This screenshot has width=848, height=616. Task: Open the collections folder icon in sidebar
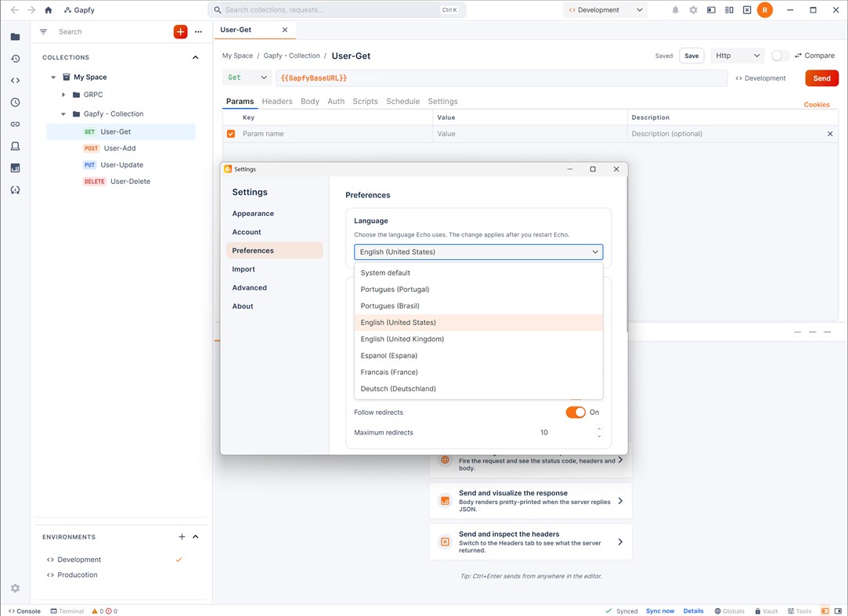coord(15,37)
